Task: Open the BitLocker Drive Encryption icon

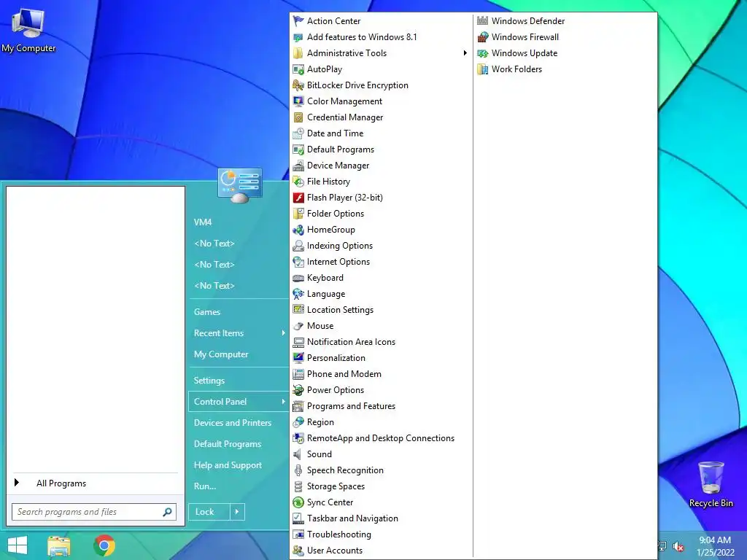Action: coord(298,85)
